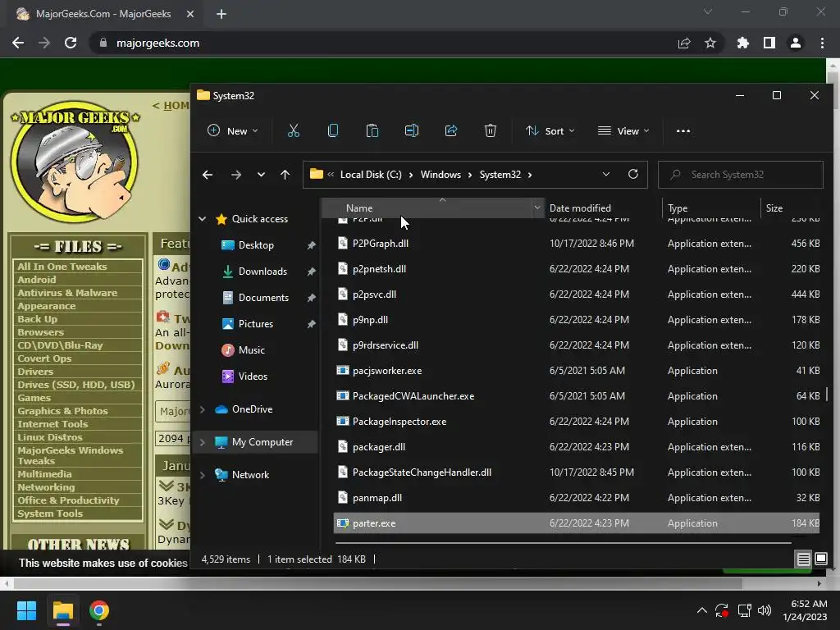Open Chrome profile avatar icon
Image resolution: width=840 pixels, height=630 pixels.
tap(796, 43)
